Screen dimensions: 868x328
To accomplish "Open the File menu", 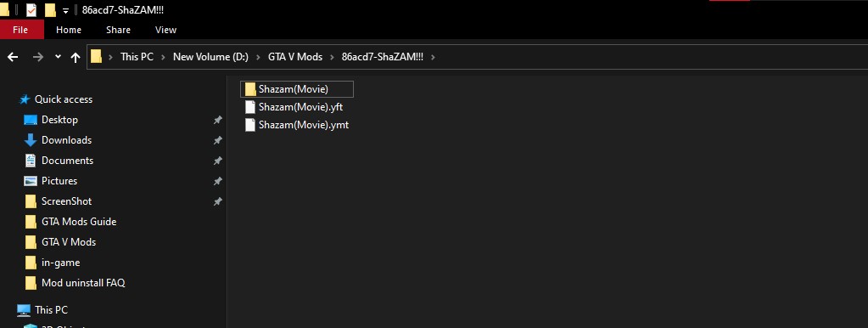I will pyautogui.click(x=20, y=30).
